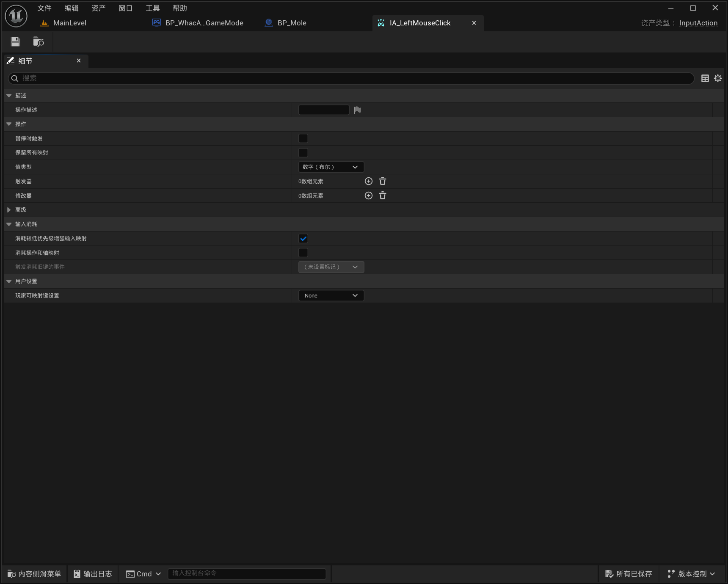Open the Cmd console type dropdown

143,574
